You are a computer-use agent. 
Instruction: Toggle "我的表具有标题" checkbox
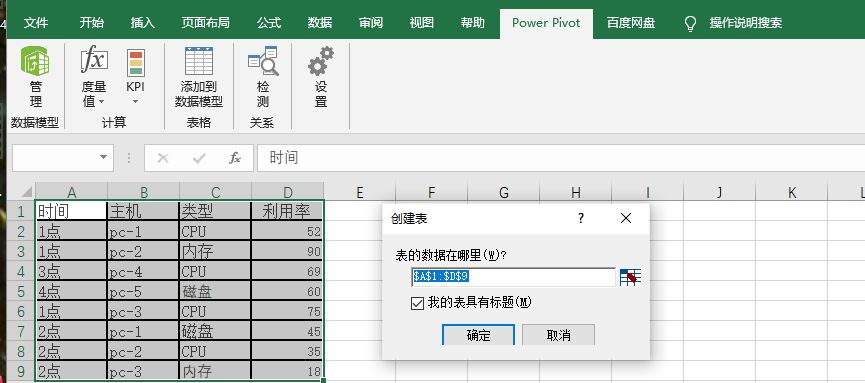tap(417, 303)
